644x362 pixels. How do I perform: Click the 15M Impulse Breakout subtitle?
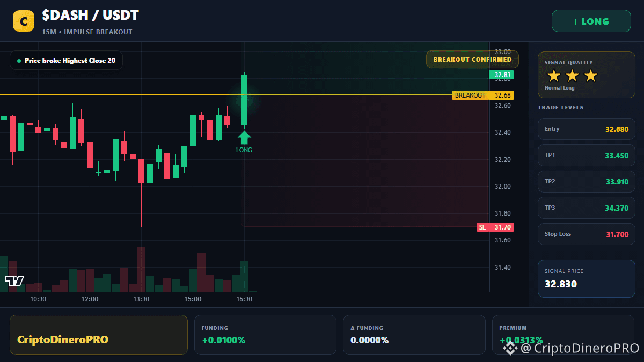(87, 32)
